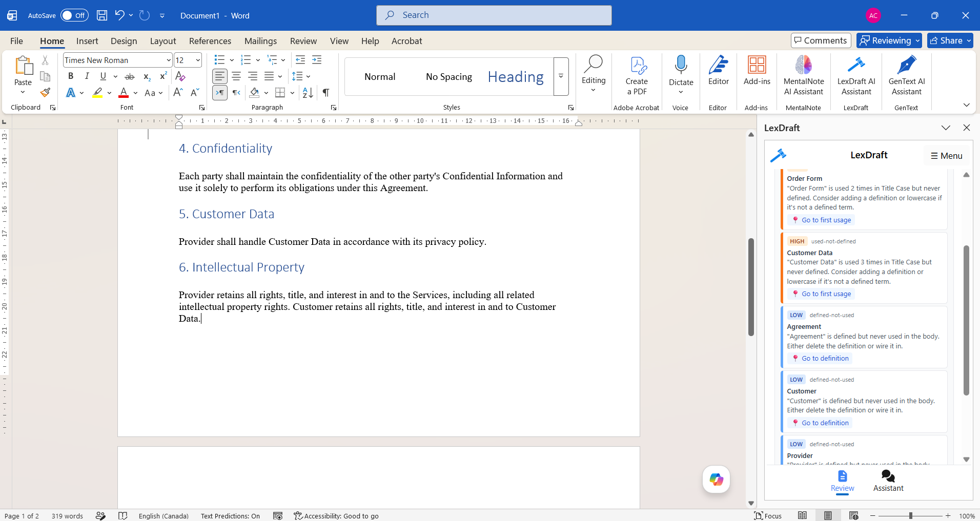Apply superscript formatting
980x521 pixels.
click(163, 76)
